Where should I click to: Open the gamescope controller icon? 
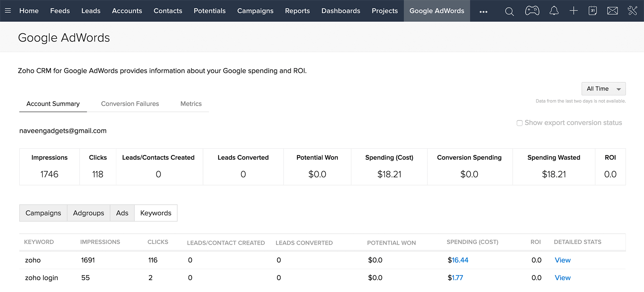pyautogui.click(x=532, y=11)
